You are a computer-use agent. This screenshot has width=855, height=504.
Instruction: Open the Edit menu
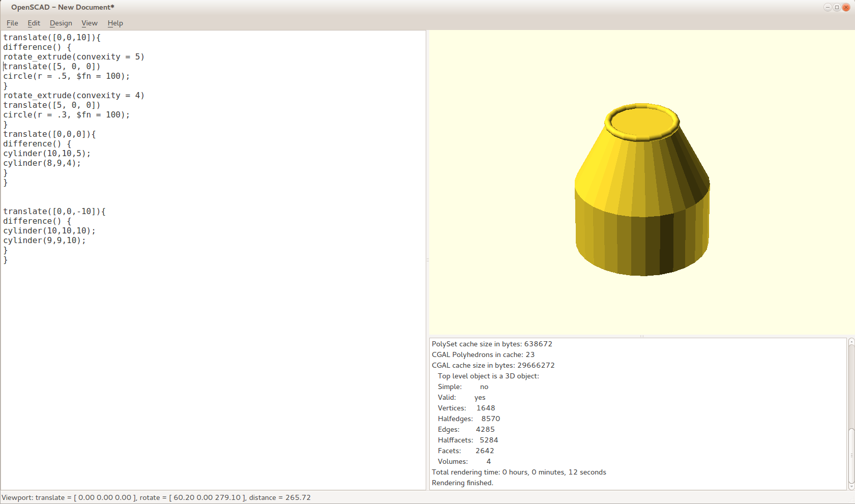point(34,23)
